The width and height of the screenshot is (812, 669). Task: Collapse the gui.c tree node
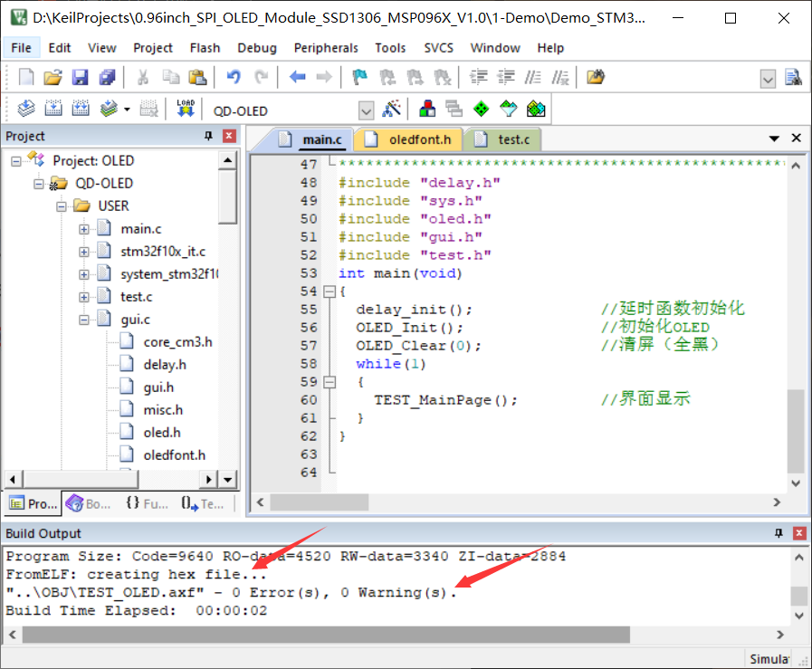[x=84, y=320]
